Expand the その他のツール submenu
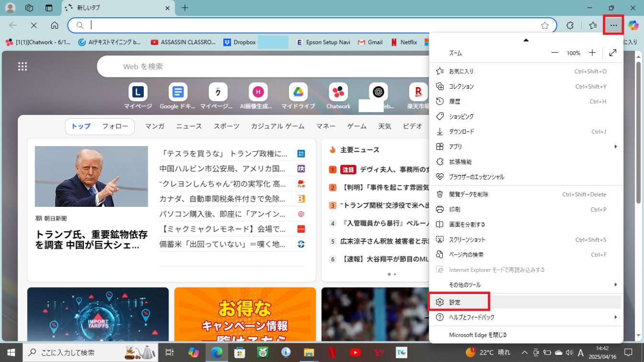 (x=526, y=285)
